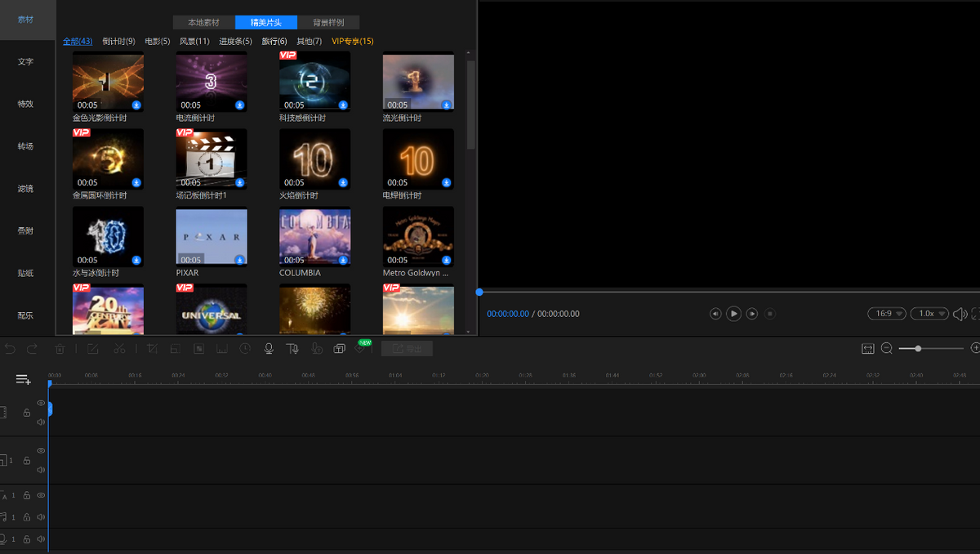
Task: Filter by 其他(7) category
Action: 310,41
